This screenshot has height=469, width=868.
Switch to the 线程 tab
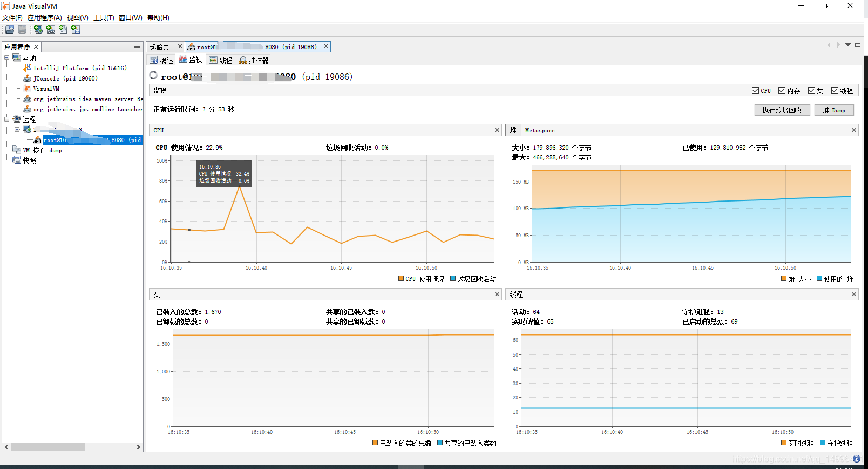pos(221,60)
